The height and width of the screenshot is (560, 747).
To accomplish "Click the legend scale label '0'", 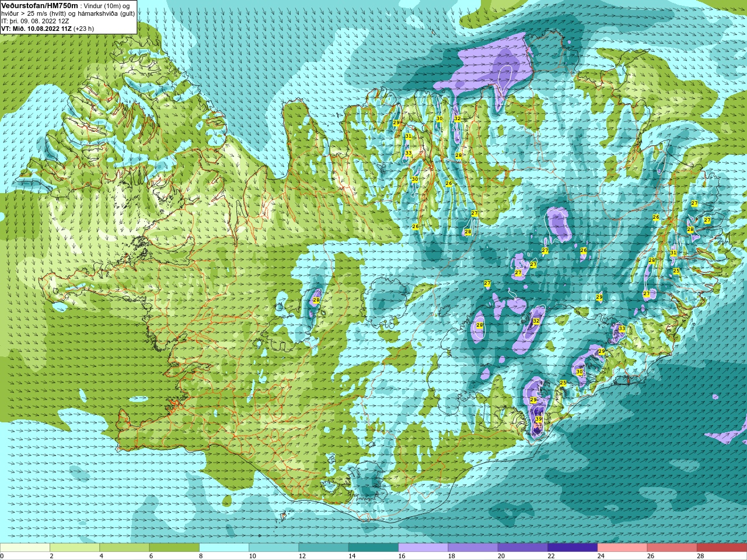I will point(2,556).
